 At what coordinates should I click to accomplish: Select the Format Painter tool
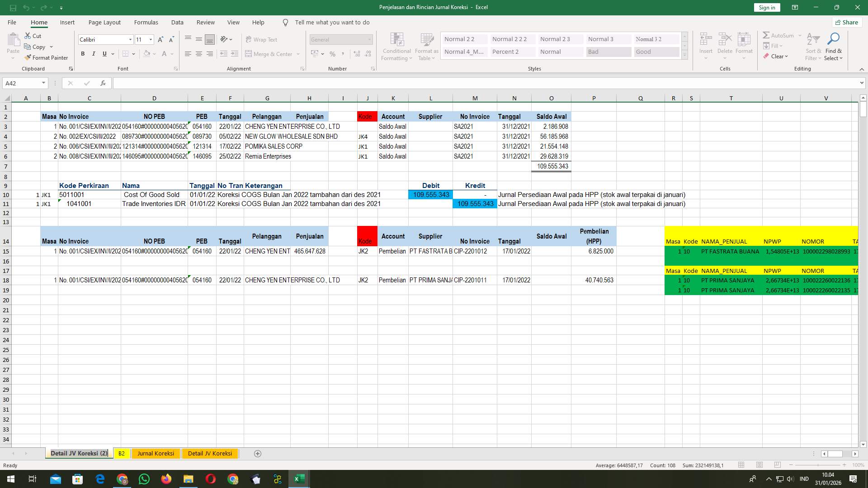(x=47, y=57)
